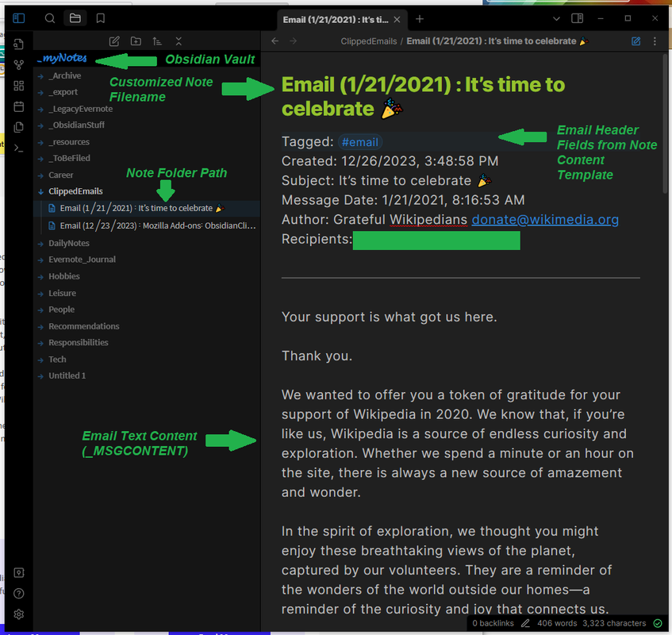Open today's daily note calendar icon
The image size is (672, 635).
click(x=18, y=106)
